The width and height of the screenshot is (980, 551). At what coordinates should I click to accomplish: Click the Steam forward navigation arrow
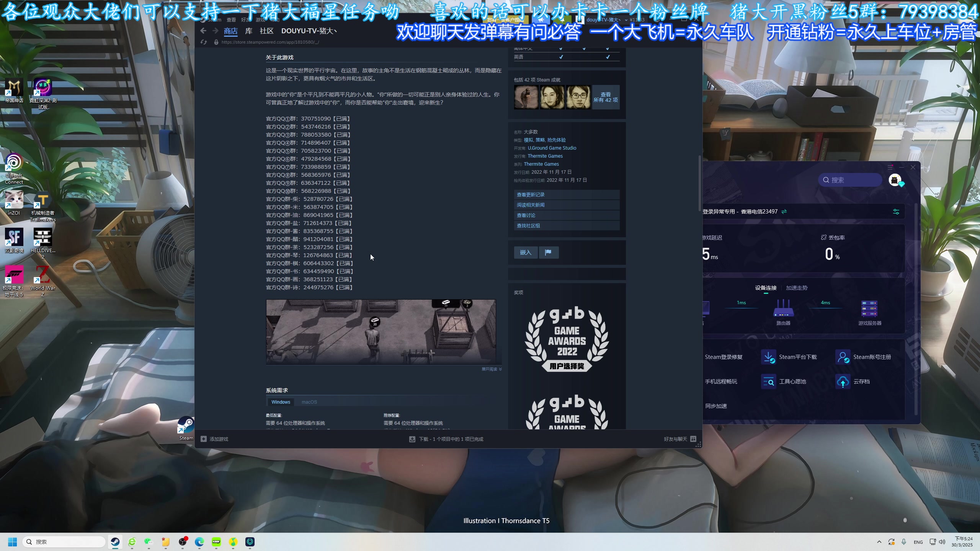(x=216, y=31)
